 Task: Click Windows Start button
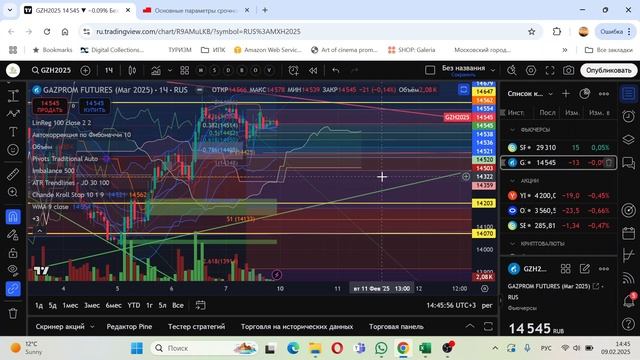[x=137, y=348]
